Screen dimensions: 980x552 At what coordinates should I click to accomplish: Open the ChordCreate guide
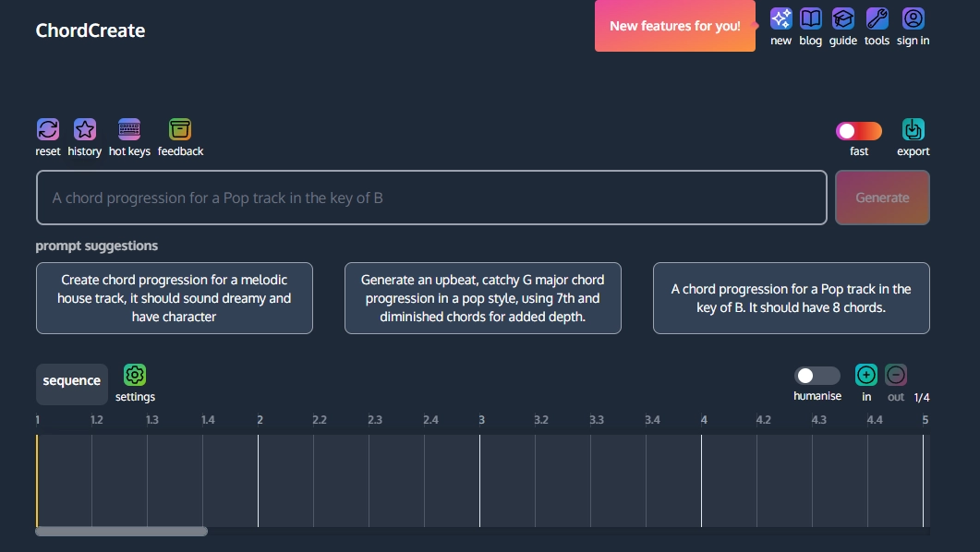[842, 18]
